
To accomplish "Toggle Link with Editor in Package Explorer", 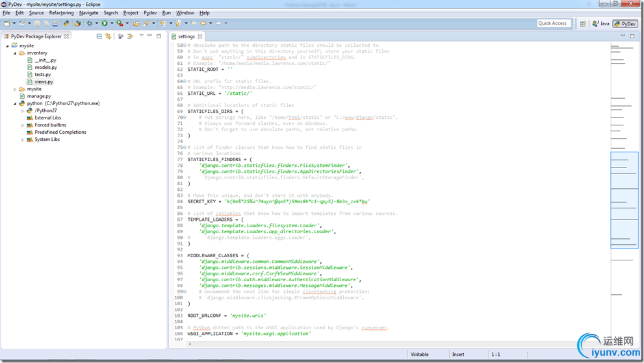I will point(108,36).
